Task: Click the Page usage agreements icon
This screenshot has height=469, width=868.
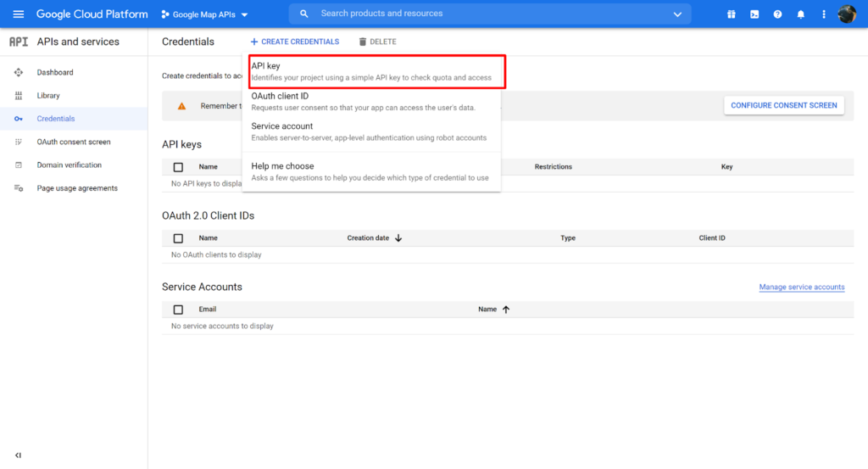Action: point(19,188)
